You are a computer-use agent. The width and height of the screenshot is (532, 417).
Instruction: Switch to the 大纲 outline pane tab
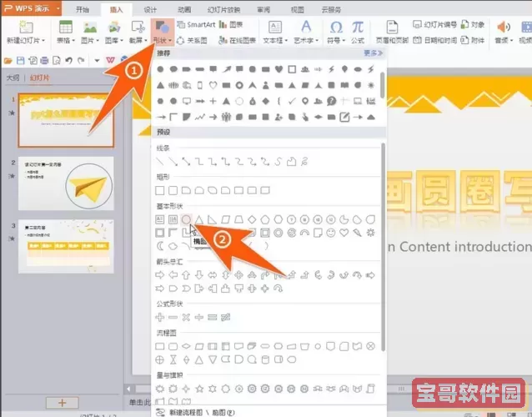(13, 78)
